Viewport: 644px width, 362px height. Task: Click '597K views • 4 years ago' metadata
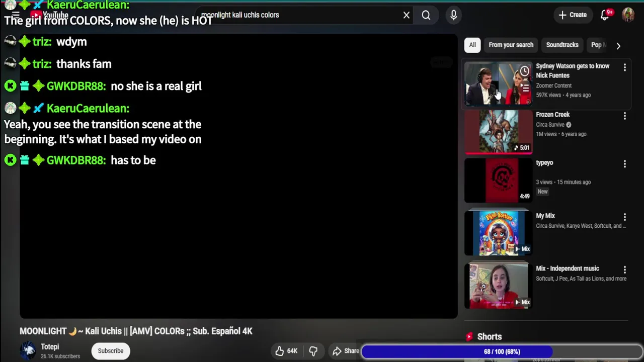click(x=563, y=95)
